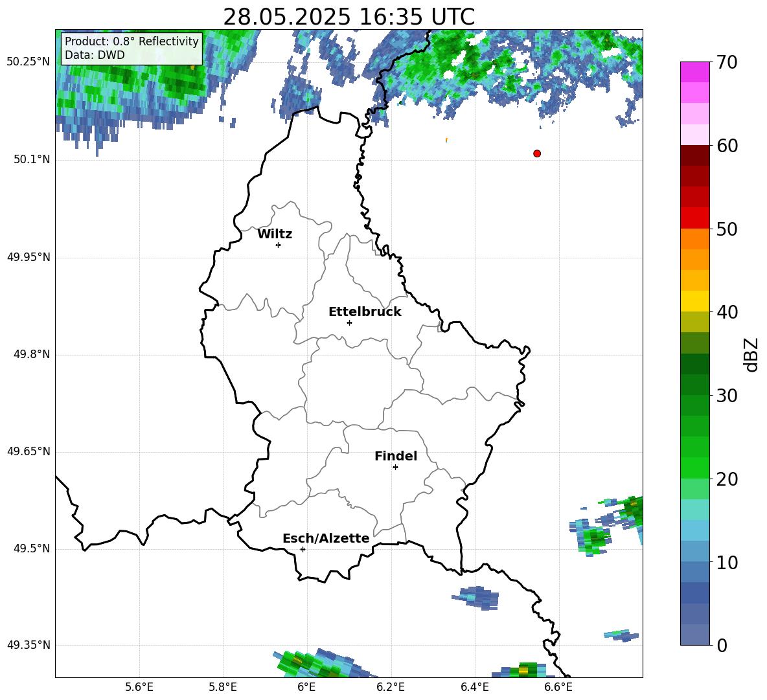Click the 49.95°N latitude label

tap(29, 257)
